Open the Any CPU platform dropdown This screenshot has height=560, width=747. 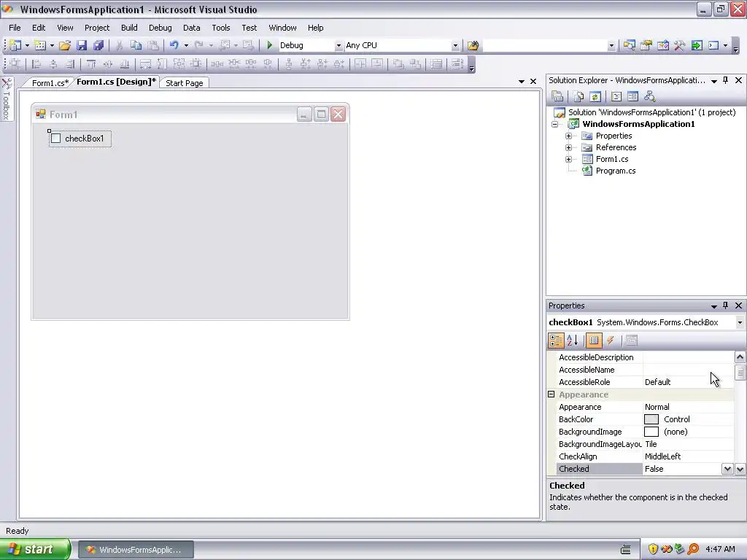tap(455, 46)
